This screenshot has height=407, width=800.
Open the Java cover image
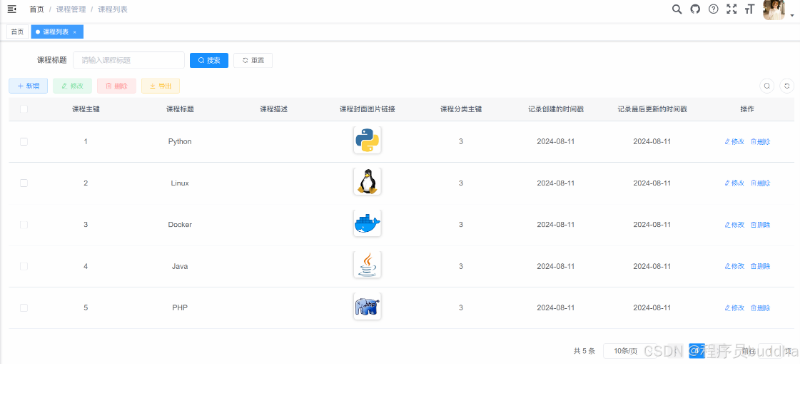tap(367, 264)
